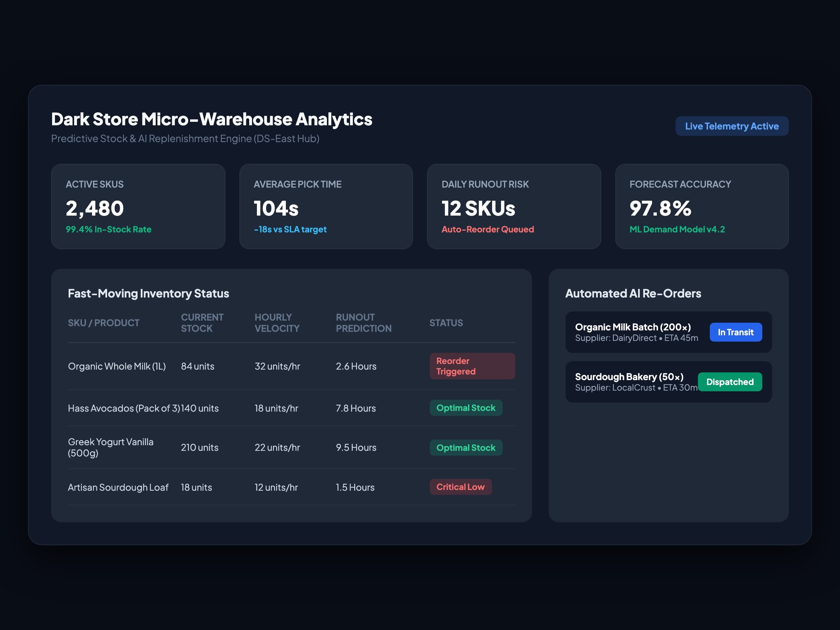
Task: Open the Organic Milk Batch (200×) order
Action: 669,332
